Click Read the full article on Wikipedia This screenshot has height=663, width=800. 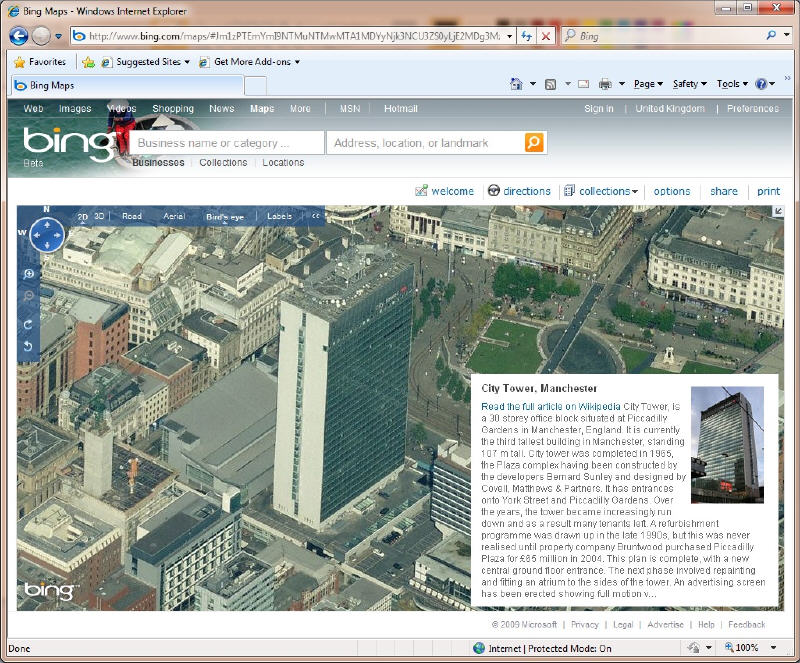(x=551, y=407)
